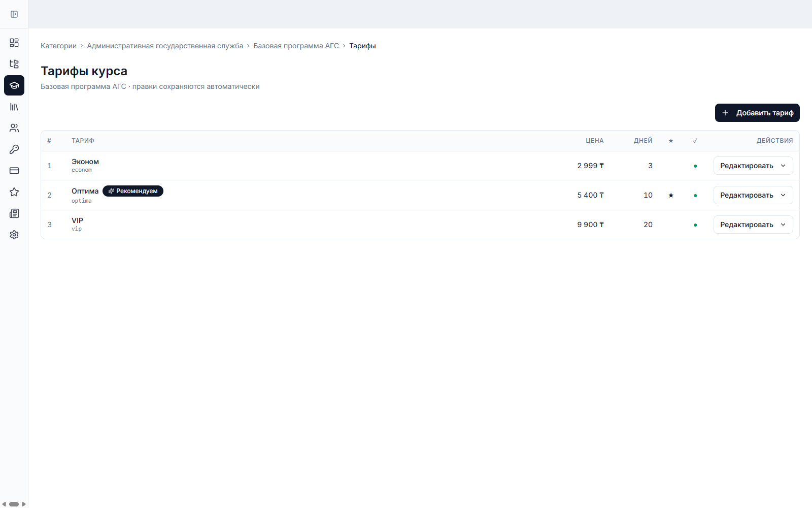Open the library books icon in sidebar
This screenshot has height=508, width=812.
tap(14, 107)
